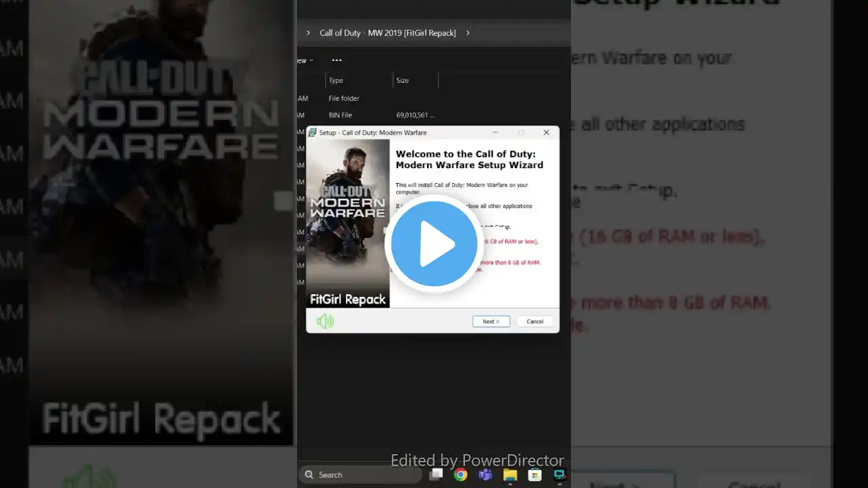
Task: Cancel the Call of Duty setup
Action: [535, 321]
